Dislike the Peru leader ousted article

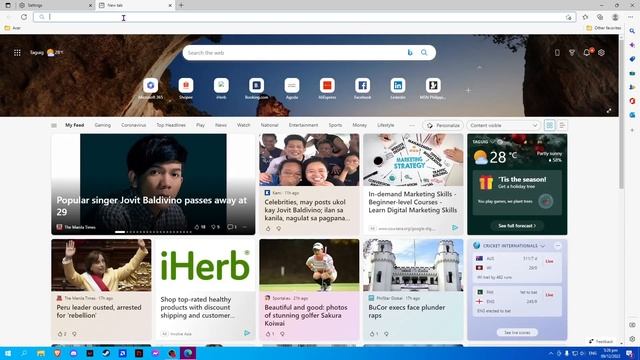74,334
